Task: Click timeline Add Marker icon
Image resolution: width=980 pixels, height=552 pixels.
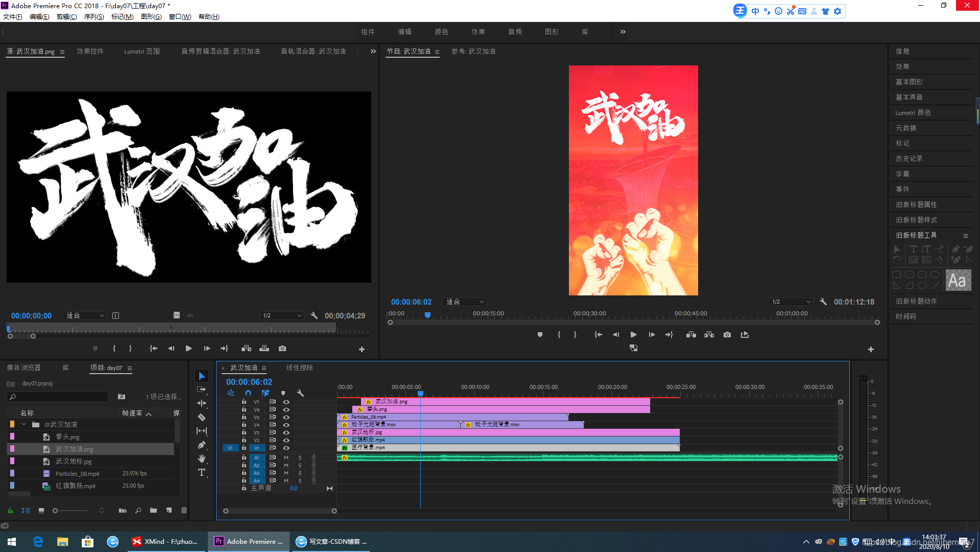Action: (x=283, y=393)
